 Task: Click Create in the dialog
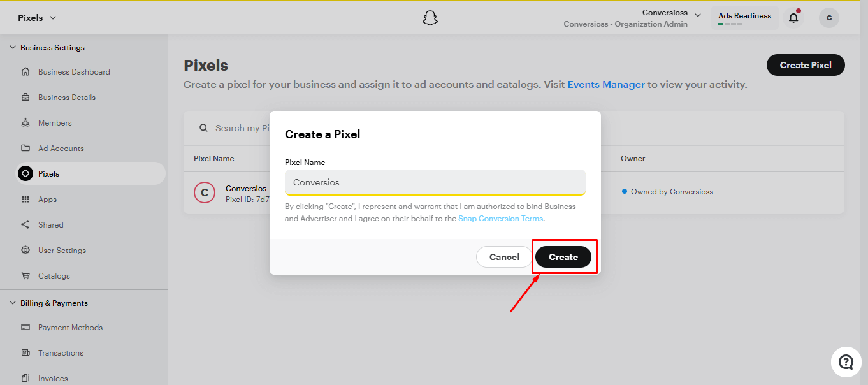[563, 257]
